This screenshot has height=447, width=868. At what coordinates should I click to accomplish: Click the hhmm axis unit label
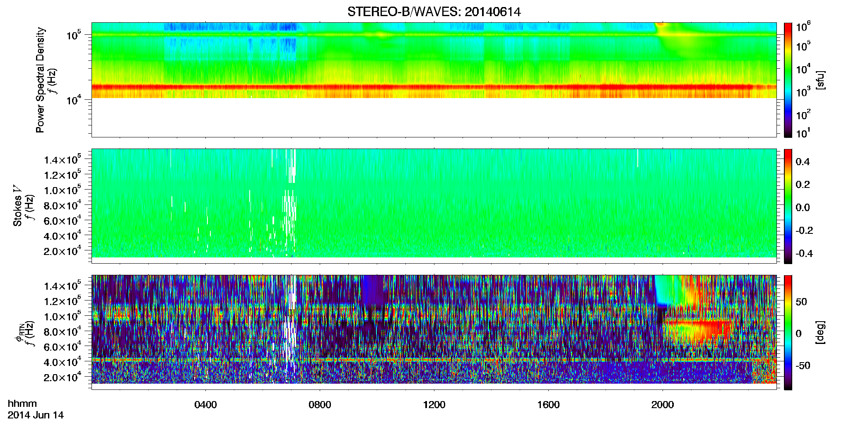point(22,404)
